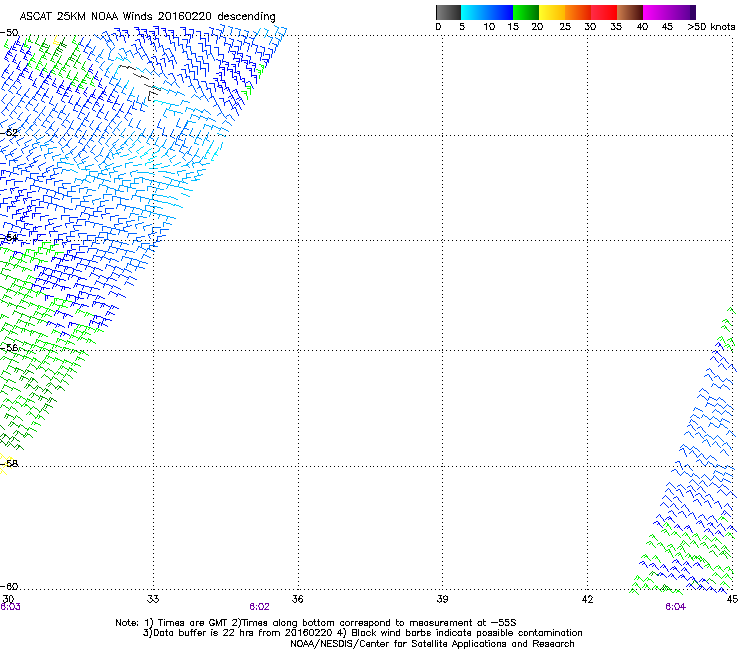Click the yellow 20-25 knots legend segment
Screen dimensions: 740x650
coord(552,12)
